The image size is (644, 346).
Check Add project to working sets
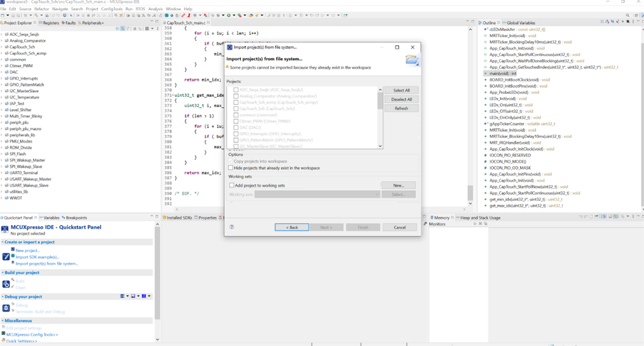click(231, 186)
